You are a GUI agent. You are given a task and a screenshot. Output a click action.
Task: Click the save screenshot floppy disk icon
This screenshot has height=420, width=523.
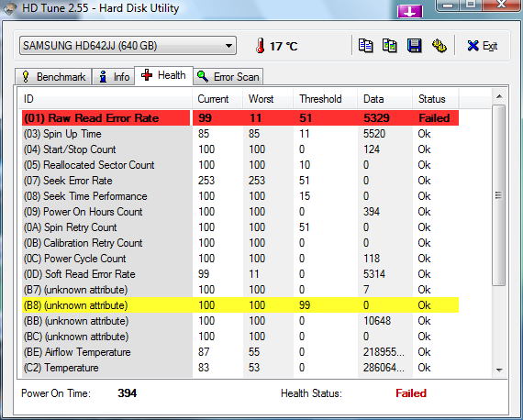(x=414, y=46)
